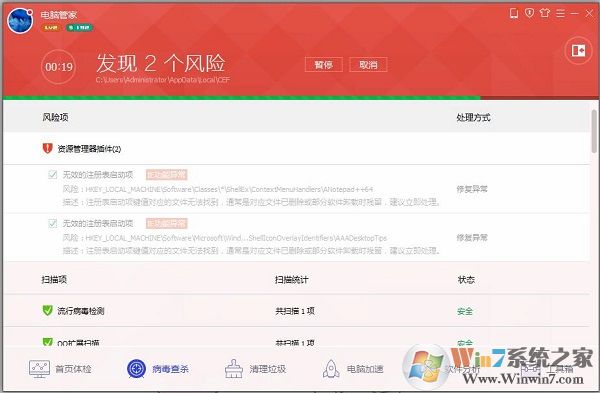Viewport: 600px width, 393px height.
Task: Switch to the 清理垃圾 tab label
Action: coord(268,369)
